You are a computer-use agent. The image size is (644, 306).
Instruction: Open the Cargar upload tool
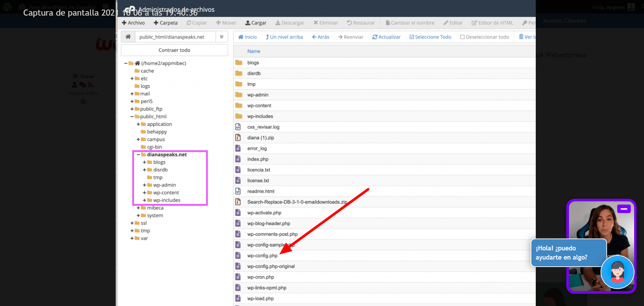click(x=256, y=23)
